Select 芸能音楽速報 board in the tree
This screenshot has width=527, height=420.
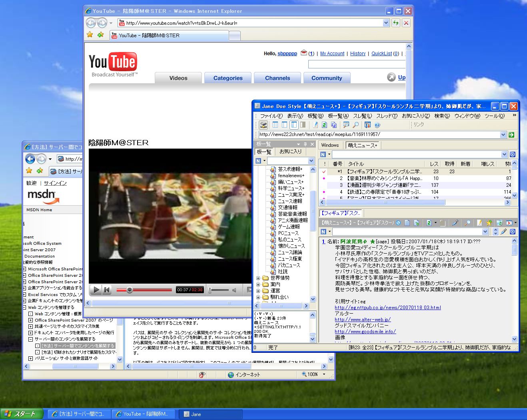(292, 214)
